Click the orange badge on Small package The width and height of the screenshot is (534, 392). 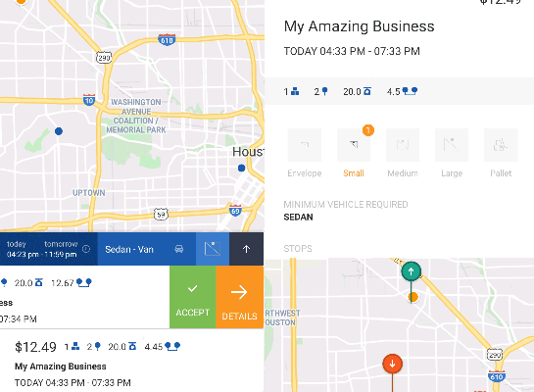368,130
